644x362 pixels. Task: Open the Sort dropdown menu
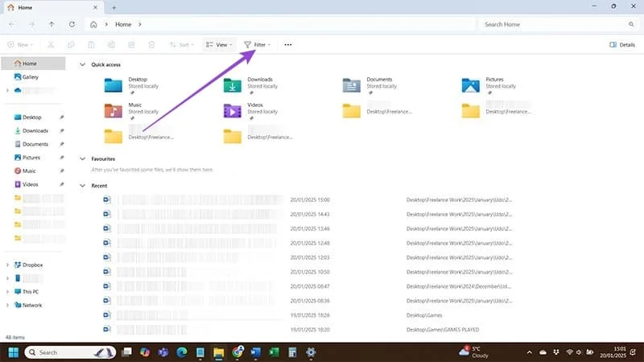(181, 45)
